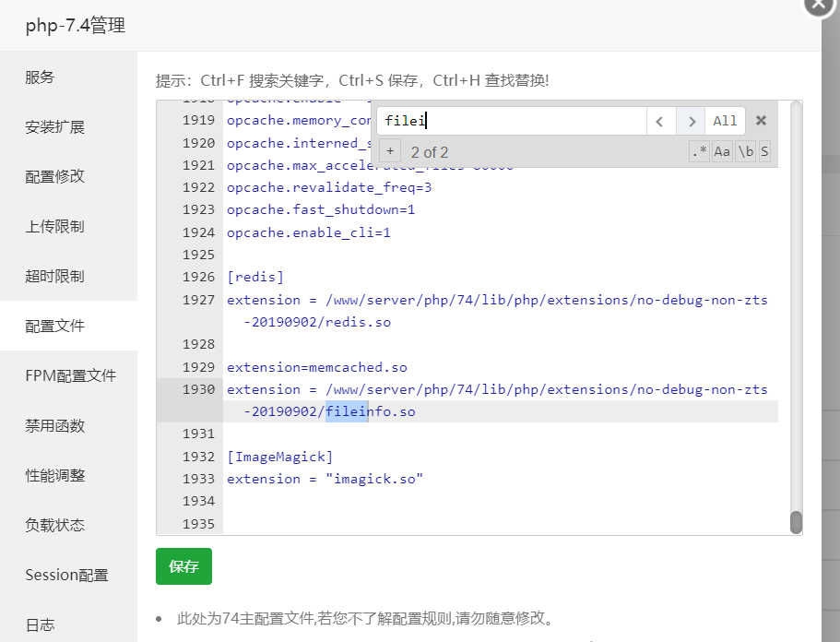
Task: Click the [redis] section line
Action: click(255, 277)
